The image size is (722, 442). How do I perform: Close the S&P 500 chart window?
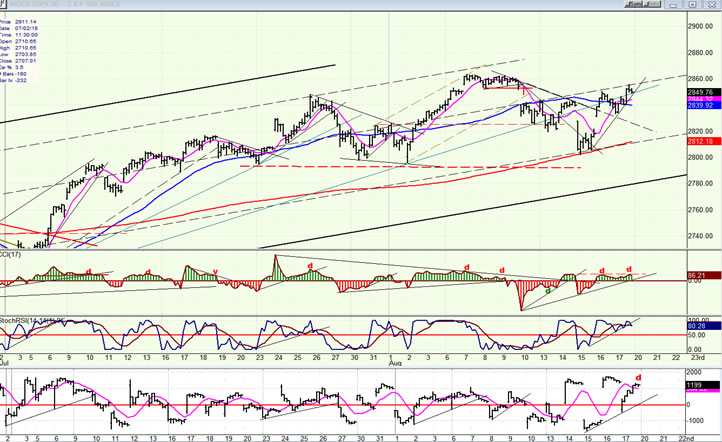[x=711, y=4]
